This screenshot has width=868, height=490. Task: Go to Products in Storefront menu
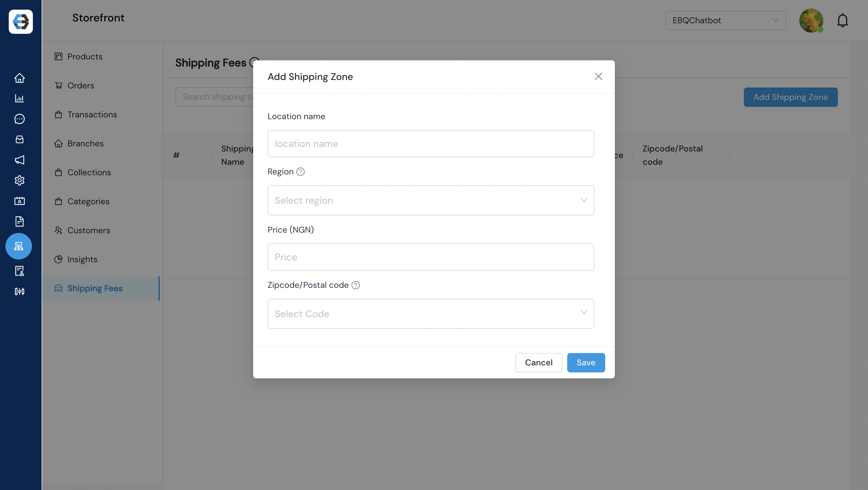tap(85, 57)
